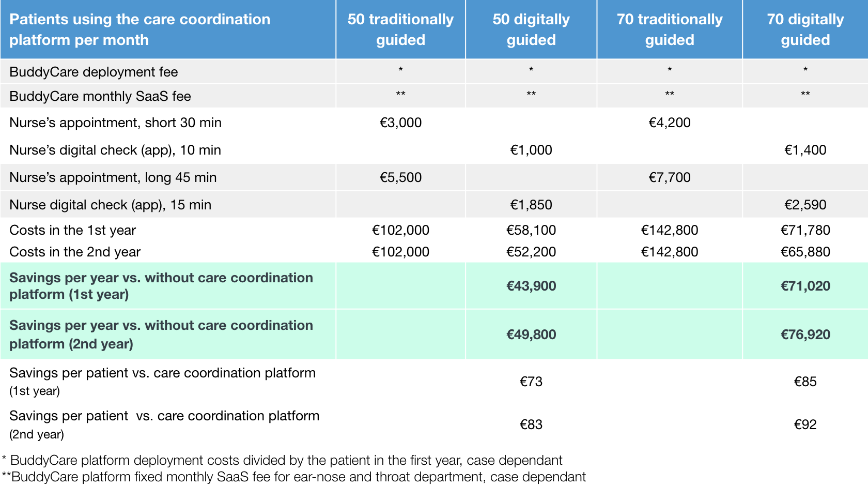Click the €43,900 first-year savings value
Screen dimensions: 868x486
(x=531, y=286)
